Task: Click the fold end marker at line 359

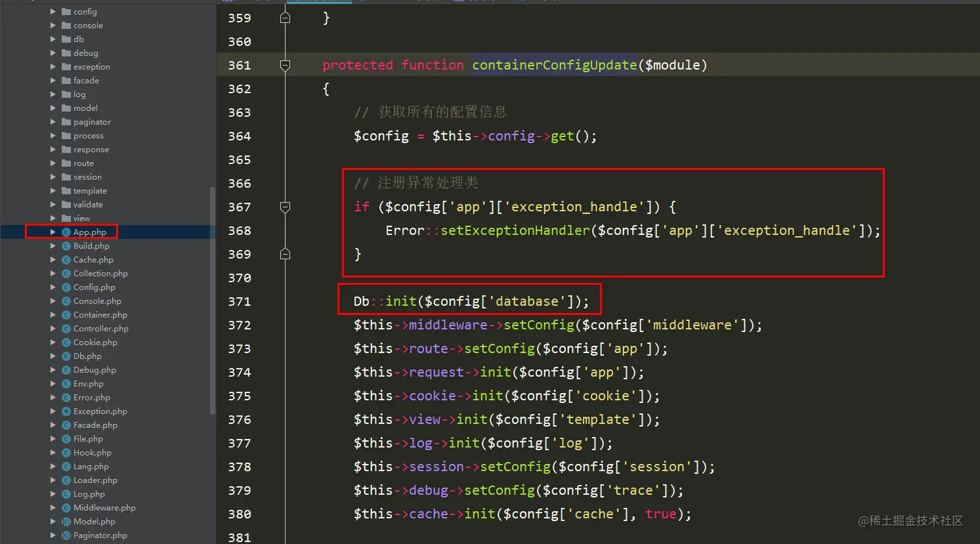Action: (x=285, y=18)
